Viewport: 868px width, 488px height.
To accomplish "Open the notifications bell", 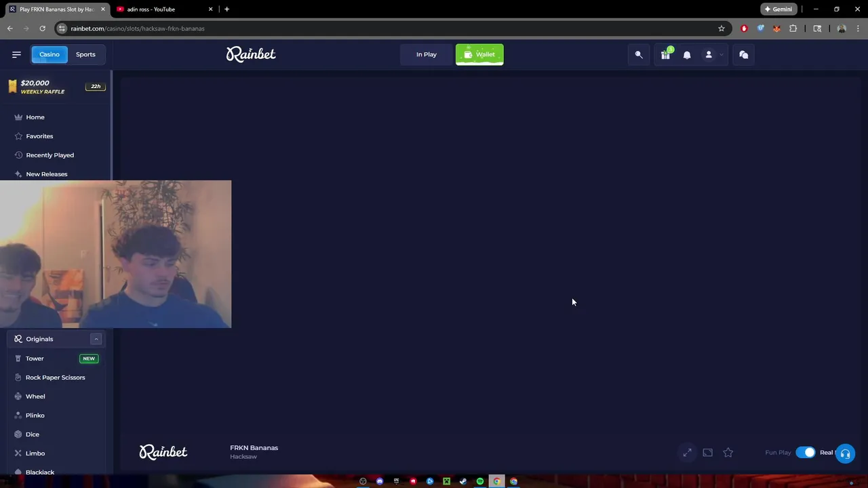I will [x=687, y=54].
